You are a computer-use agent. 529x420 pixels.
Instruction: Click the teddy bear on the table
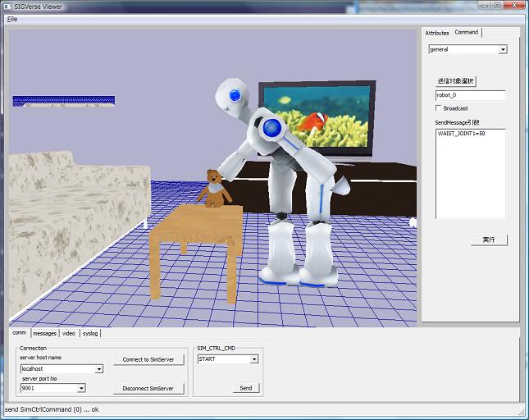point(214,188)
